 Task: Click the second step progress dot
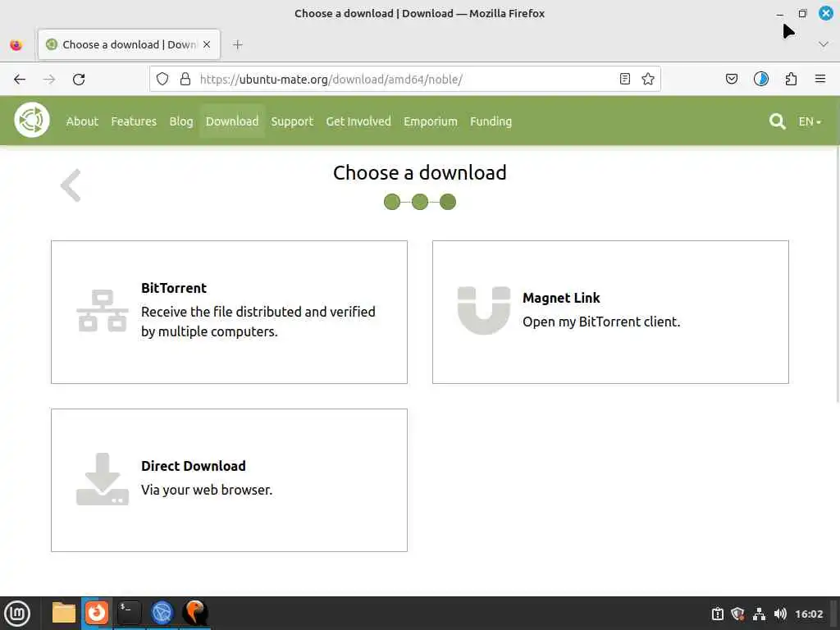[x=420, y=202]
